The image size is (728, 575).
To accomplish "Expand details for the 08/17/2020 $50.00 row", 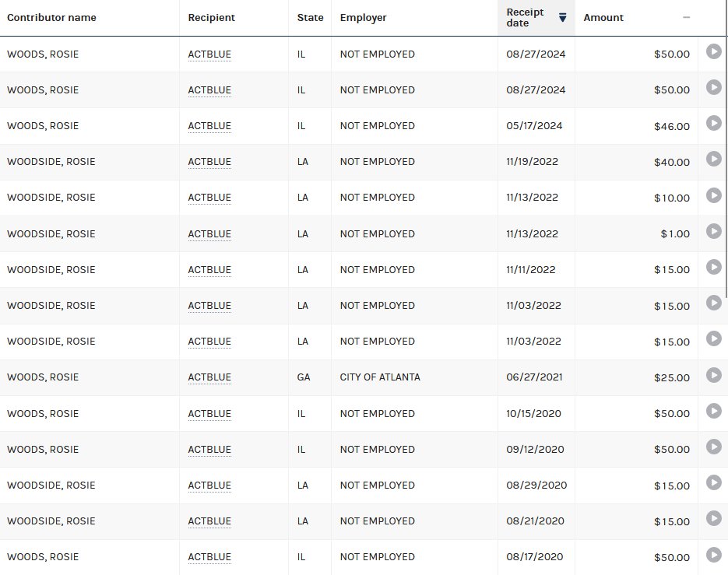I will 714,555.
